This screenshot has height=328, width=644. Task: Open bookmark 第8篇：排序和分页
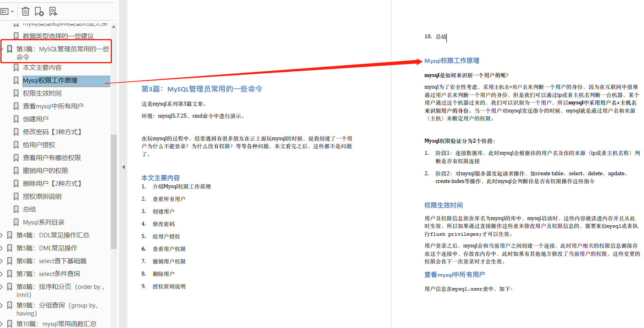pyautogui.click(x=61, y=291)
